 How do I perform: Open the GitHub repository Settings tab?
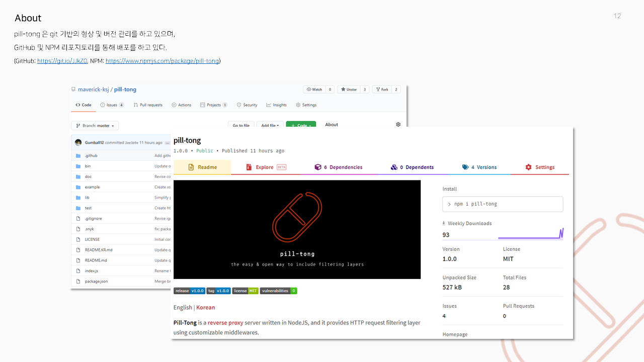pos(306,105)
